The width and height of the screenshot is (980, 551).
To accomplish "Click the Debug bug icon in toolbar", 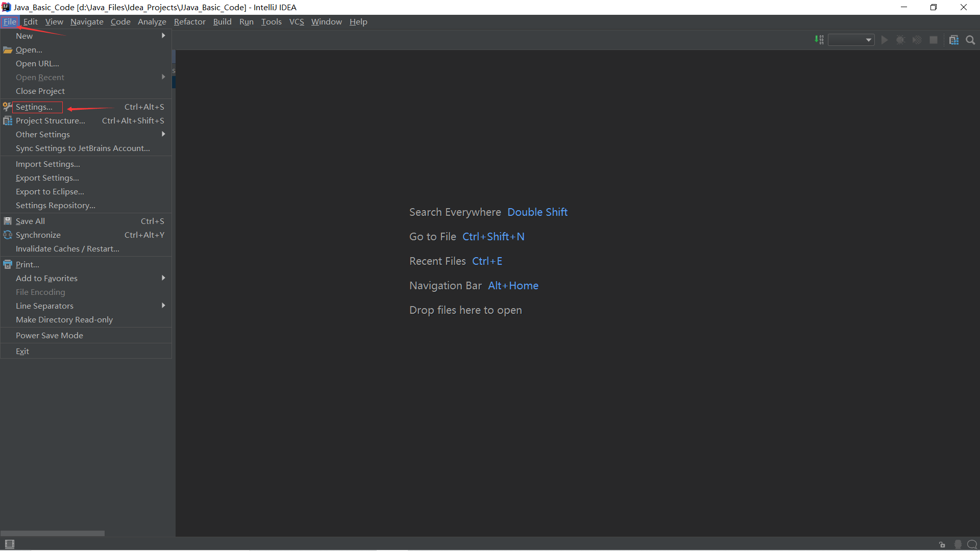I will click(x=900, y=40).
